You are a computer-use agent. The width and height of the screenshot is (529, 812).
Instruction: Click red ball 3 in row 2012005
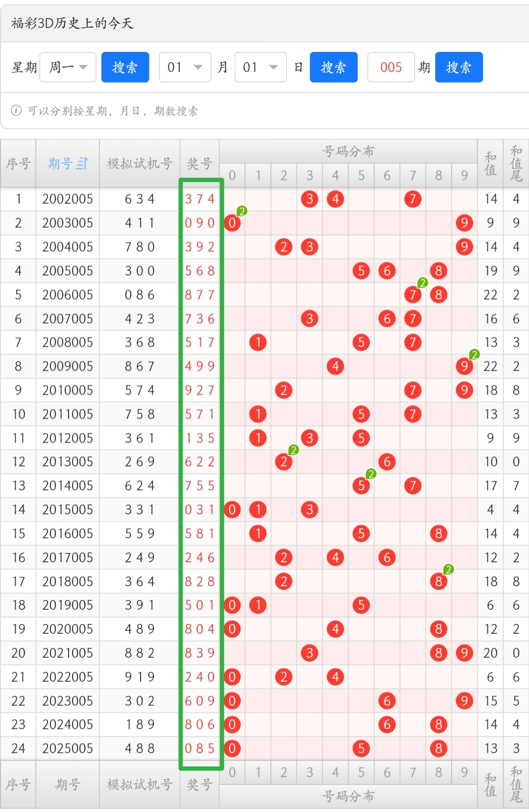coord(310,438)
